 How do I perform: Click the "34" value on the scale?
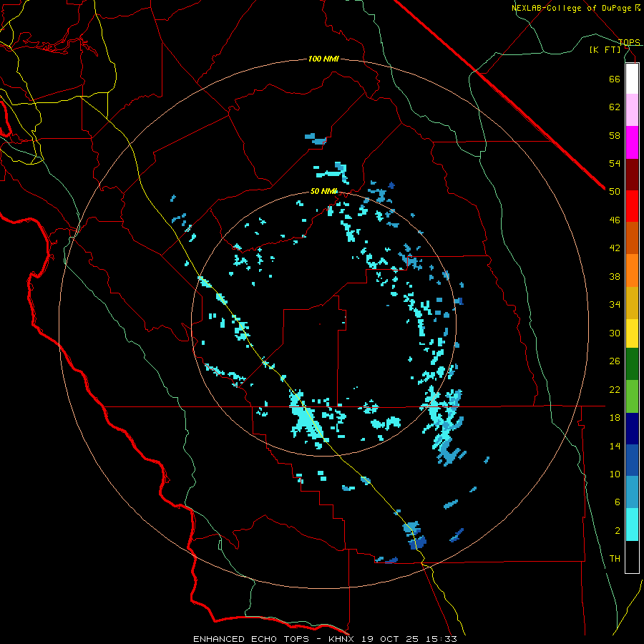(x=615, y=305)
